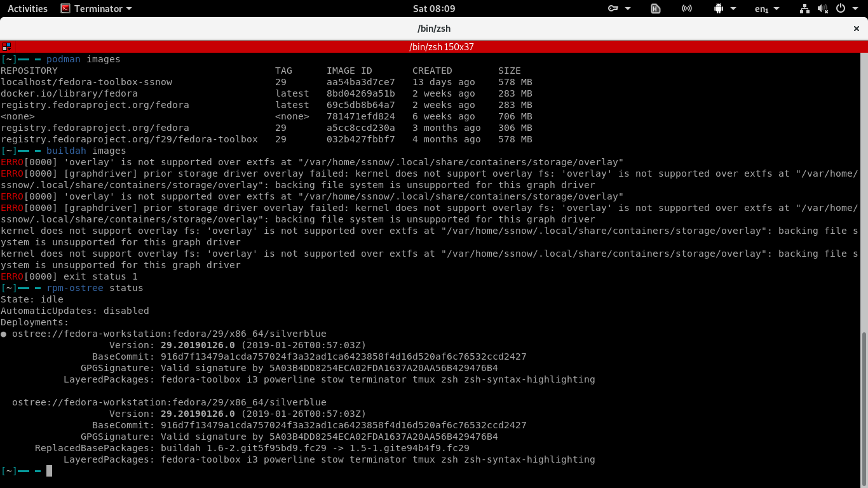Click the 'buildah images' command text

(x=86, y=151)
